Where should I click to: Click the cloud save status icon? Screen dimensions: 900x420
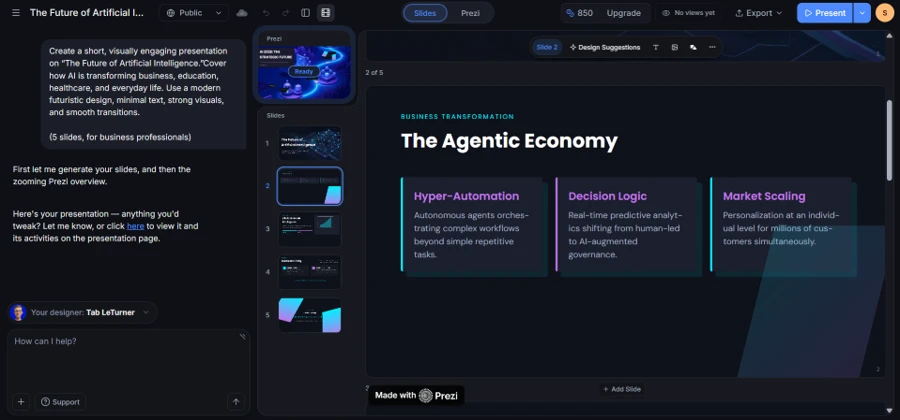tap(242, 13)
